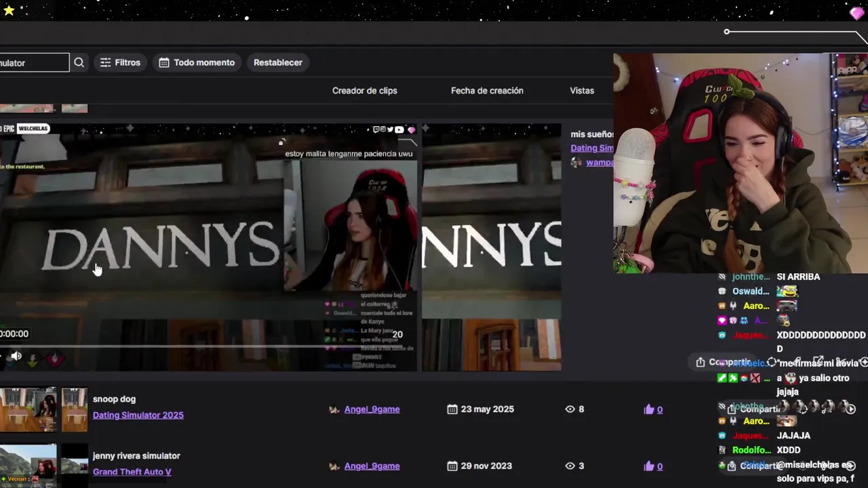Open the Todo momento date range dropdown

click(x=197, y=62)
